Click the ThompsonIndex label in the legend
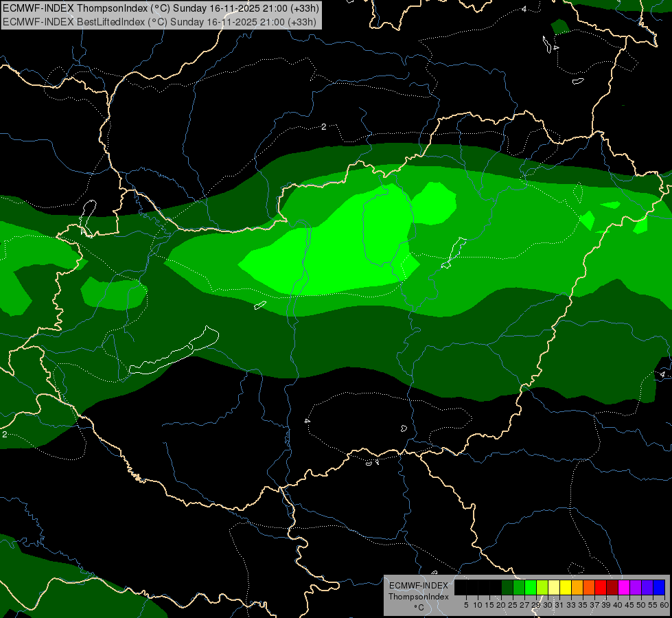This screenshot has height=618, width=672. pyautogui.click(x=419, y=597)
